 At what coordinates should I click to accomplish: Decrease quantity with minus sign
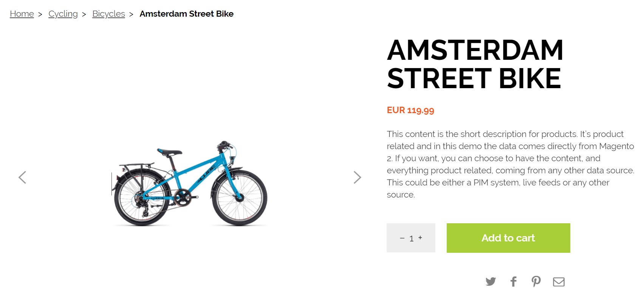(x=402, y=238)
